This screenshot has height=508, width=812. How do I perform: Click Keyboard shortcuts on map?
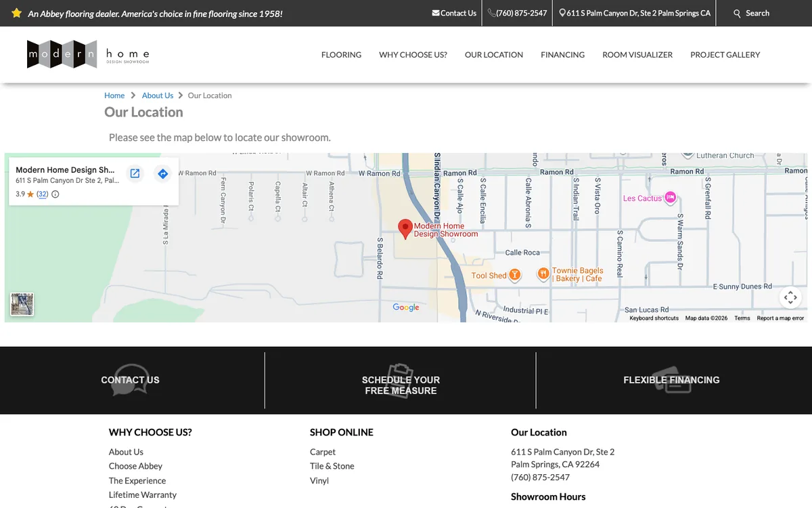coord(654,318)
